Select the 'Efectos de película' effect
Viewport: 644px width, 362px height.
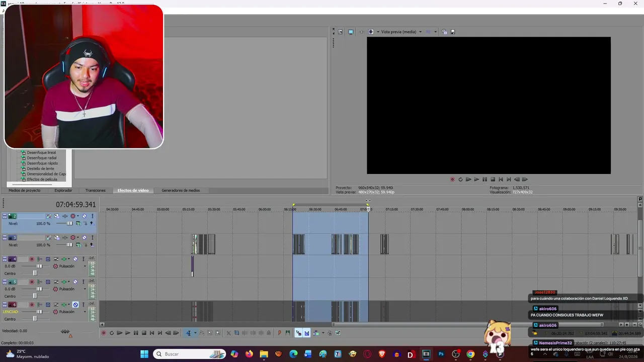[x=42, y=179]
